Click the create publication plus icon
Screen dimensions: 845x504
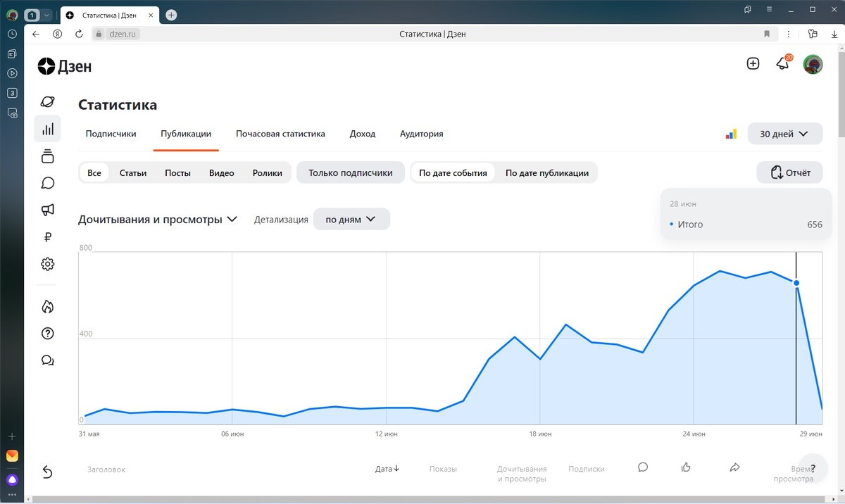753,63
